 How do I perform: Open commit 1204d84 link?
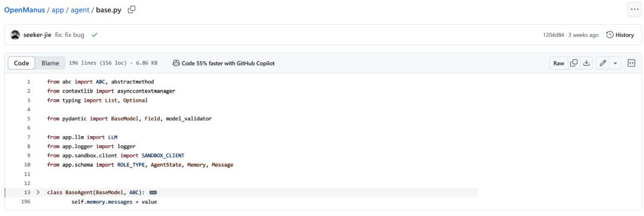pos(553,35)
